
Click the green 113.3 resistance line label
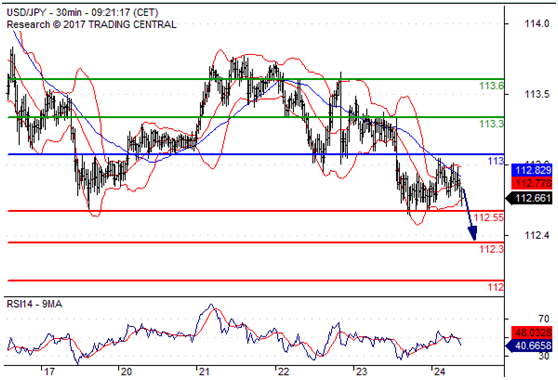pyautogui.click(x=491, y=124)
